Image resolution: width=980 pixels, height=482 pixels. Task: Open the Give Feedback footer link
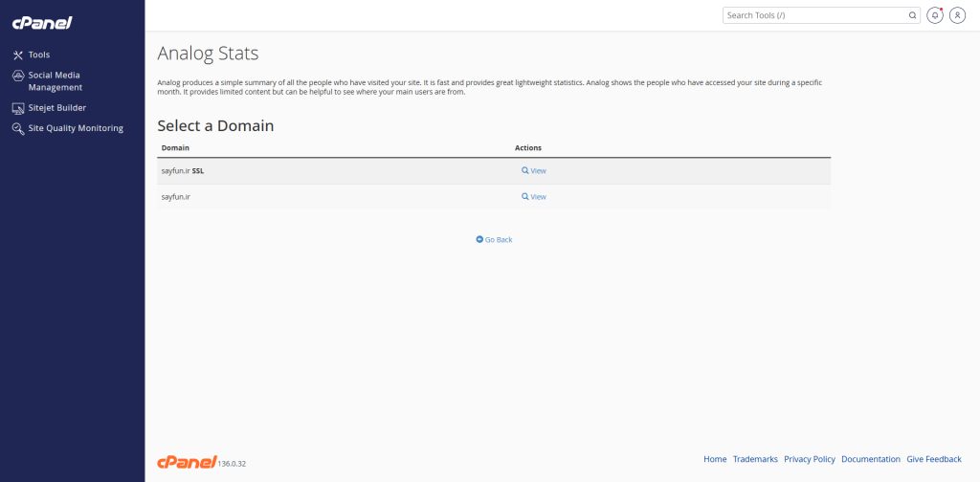[934, 459]
